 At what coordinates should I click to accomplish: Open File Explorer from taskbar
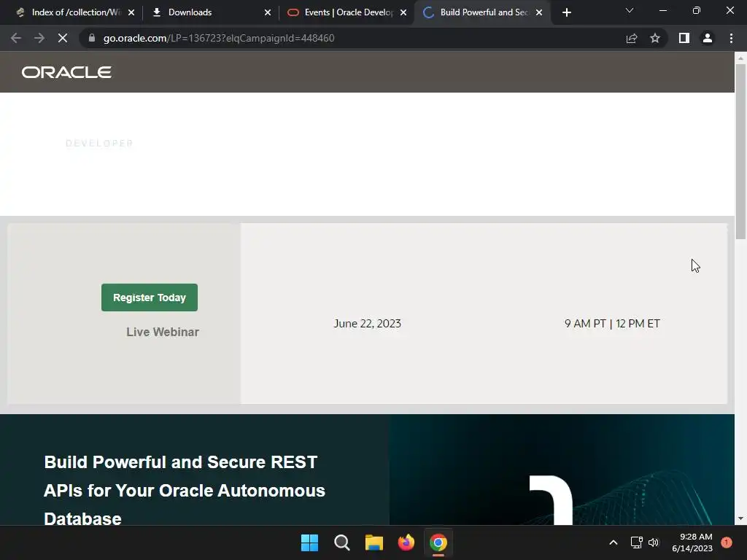coord(374,542)
